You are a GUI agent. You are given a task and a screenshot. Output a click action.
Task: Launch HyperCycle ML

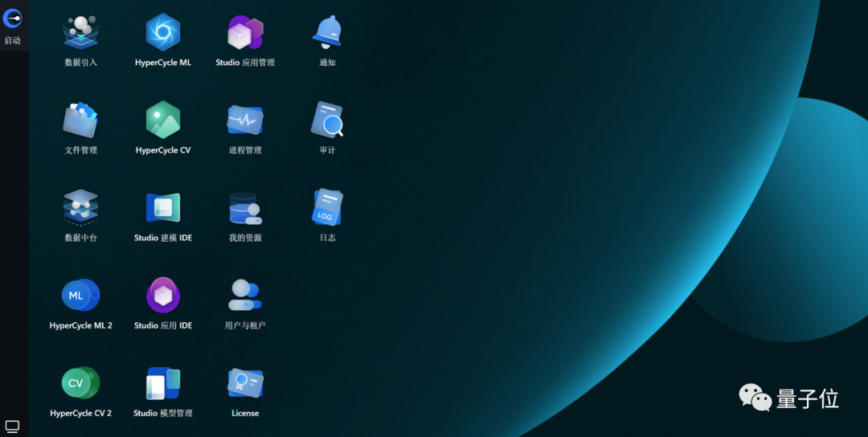(162, 32)
